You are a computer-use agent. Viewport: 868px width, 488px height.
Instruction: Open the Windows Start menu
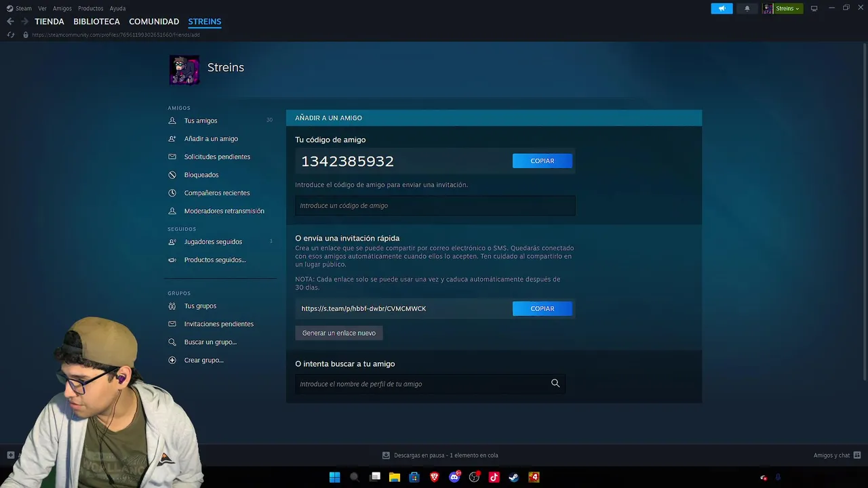click(x=334, y=477)
